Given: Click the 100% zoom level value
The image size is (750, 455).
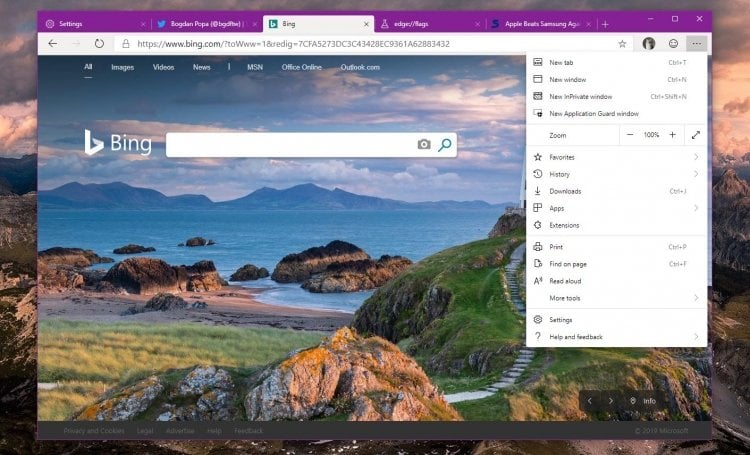Looking at the screenshot, I should pyautogui.click(x=651, y=135).
